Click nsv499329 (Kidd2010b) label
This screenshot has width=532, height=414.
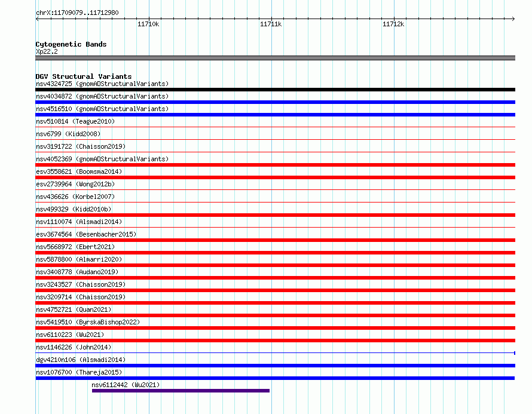[74, 209]
